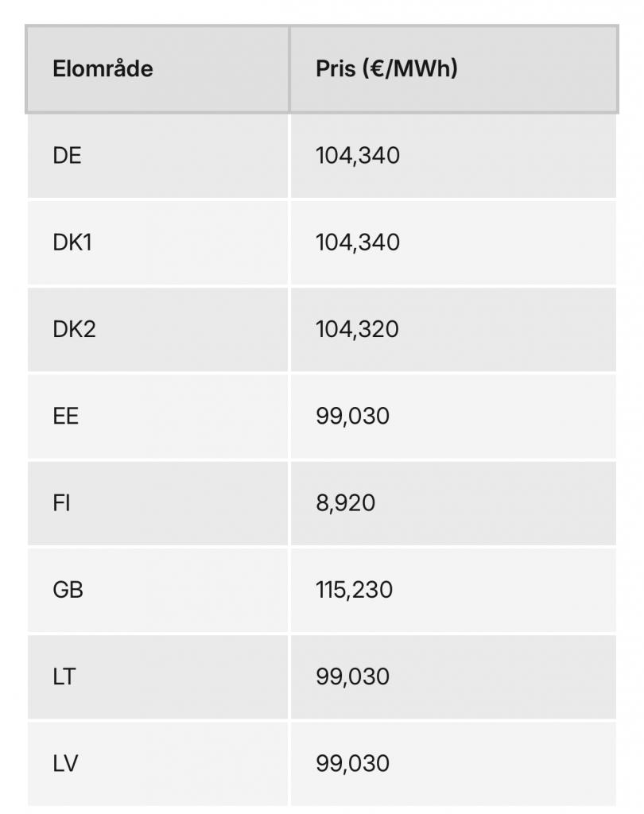Image resolution: width=644 pixels, height=814 pixels.
Task: Select the EE price 99,030
Action: tap(353, 417)
